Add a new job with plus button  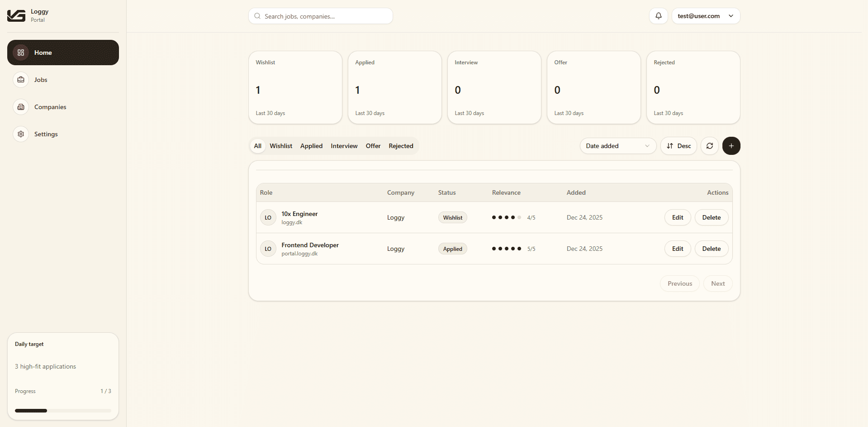coord(731,146)
